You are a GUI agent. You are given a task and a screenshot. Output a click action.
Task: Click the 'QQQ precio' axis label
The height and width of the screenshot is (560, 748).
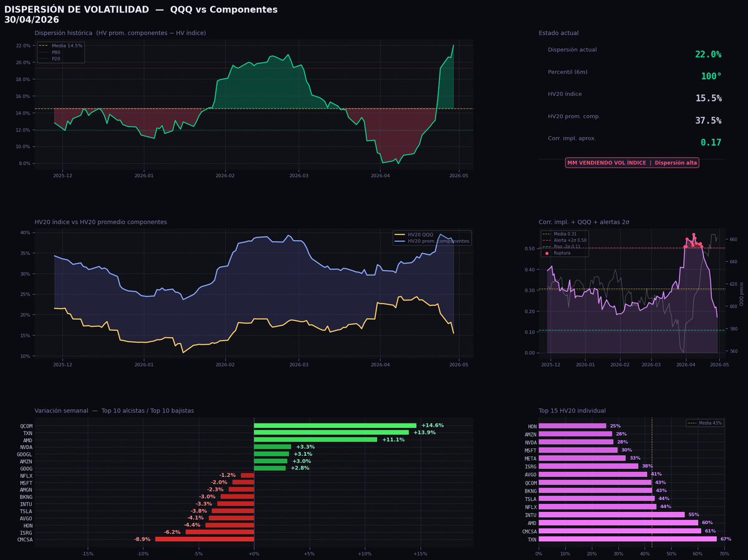click(x=741, y=292)
